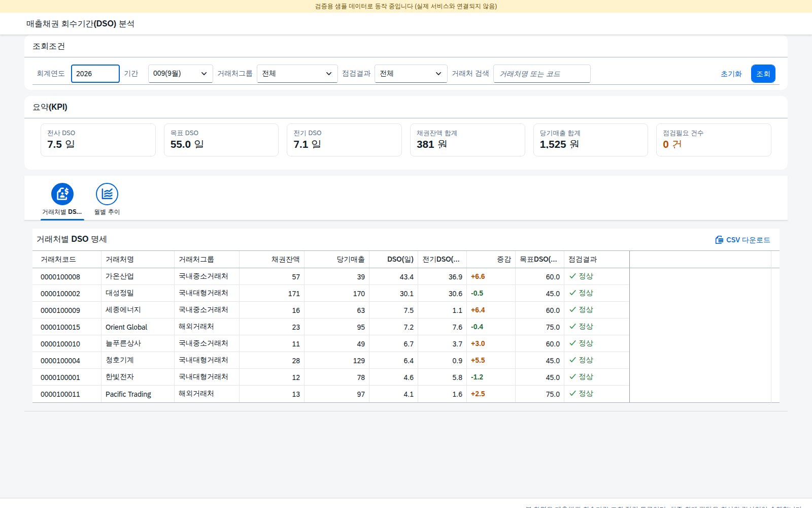Click the 채권잔액 column header

tap(272, 260)
